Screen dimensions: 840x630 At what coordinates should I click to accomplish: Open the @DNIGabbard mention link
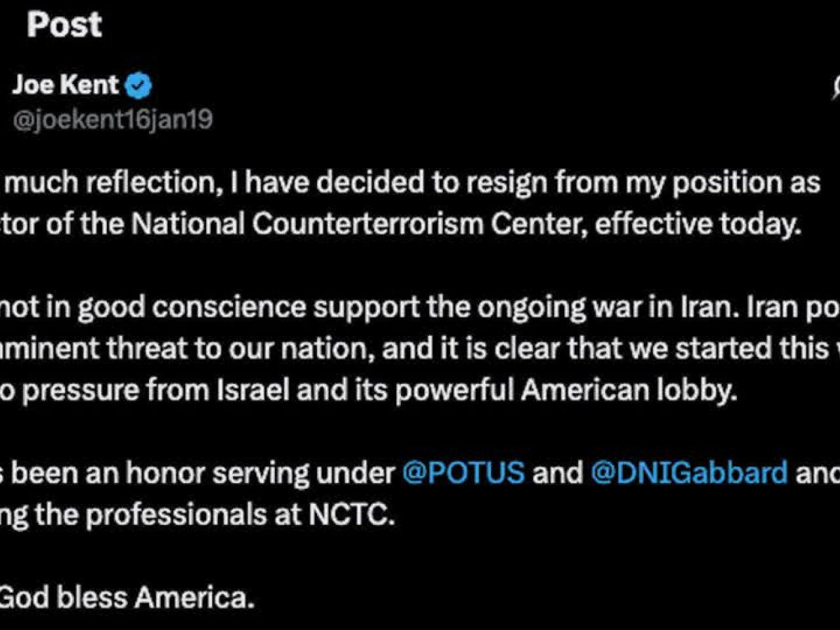click(x=688, y=472)
